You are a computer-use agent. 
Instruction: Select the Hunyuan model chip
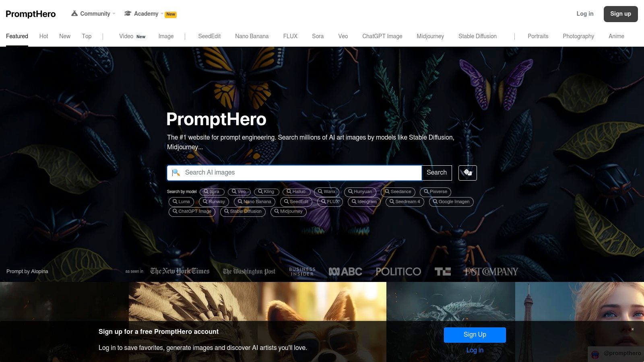(x=360, y=192)
